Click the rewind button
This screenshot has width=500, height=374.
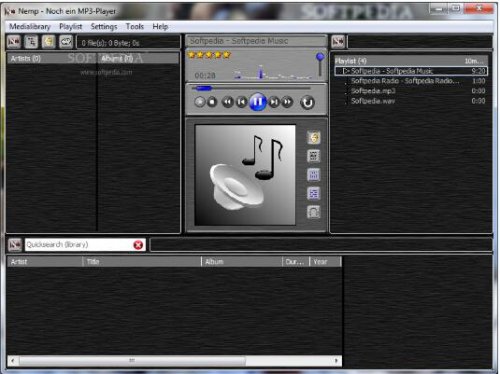click(228, 102)
